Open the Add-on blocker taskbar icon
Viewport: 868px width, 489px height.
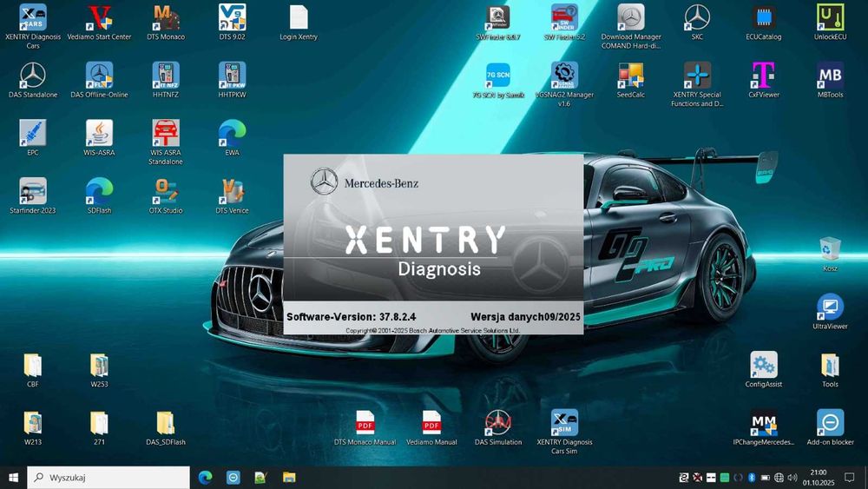[x=233, y=478]
